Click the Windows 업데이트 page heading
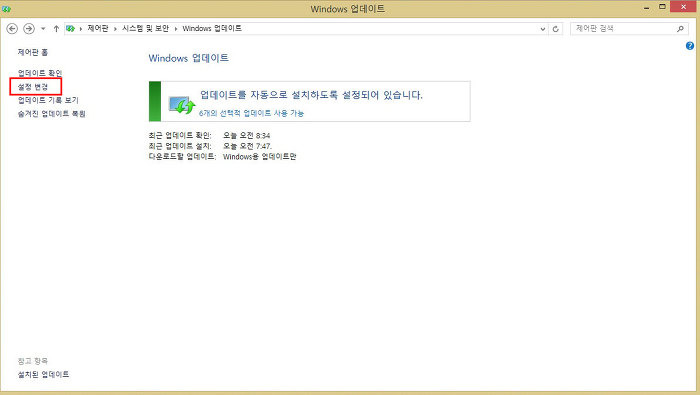Viewport: 700px width, 395px height. [x=188, y=58]
